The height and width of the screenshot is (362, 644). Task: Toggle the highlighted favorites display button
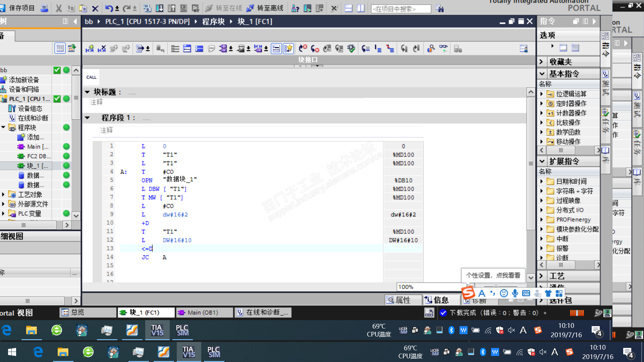288,49
